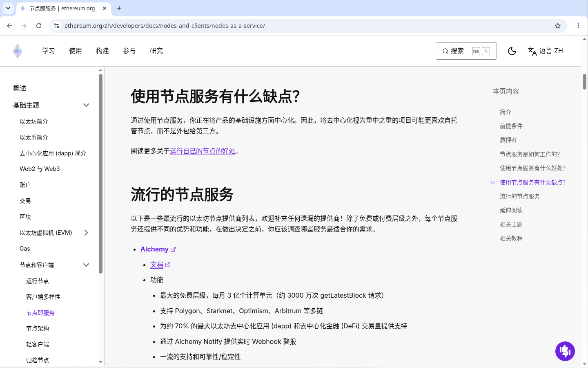Click the browser back arrow
The image size is (588, 368).
point(9,26)
